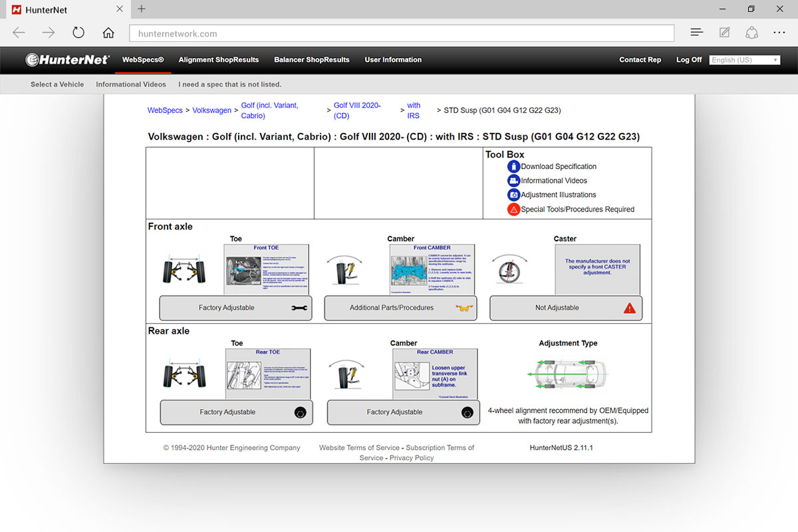Click the Special Tools/Procedures Required warning icon
The width and height of the screenshot is (798, 532).
[x=513, y=209]
